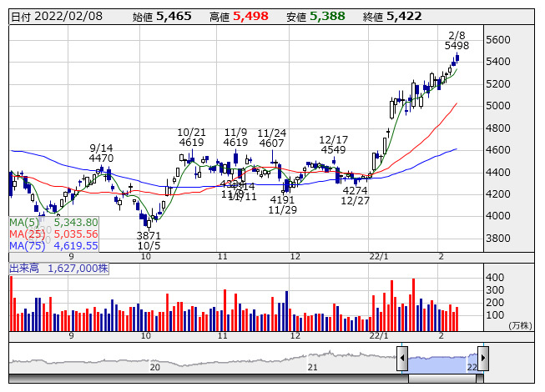Click the 3871 10/5 low annotation
The image size is (545, 392).
149,240
